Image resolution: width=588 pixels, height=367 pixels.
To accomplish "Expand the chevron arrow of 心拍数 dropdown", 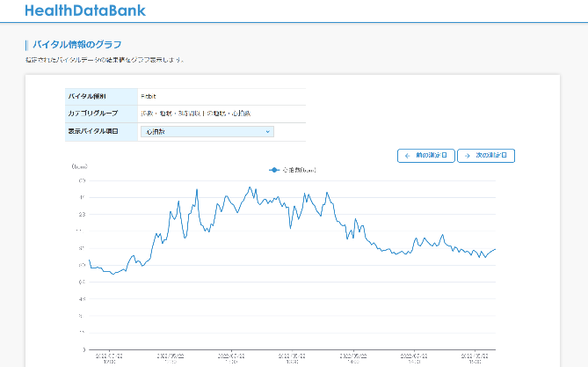I will point(267,131).
